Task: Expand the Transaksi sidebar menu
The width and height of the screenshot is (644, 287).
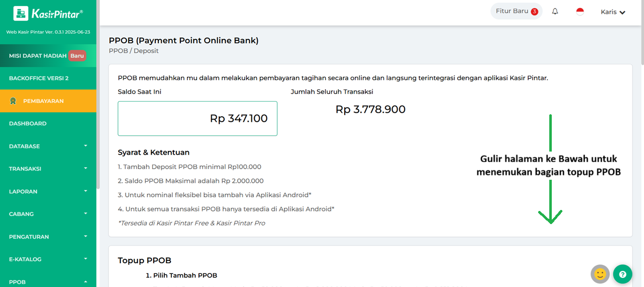Action: click(x=85, y=169)
